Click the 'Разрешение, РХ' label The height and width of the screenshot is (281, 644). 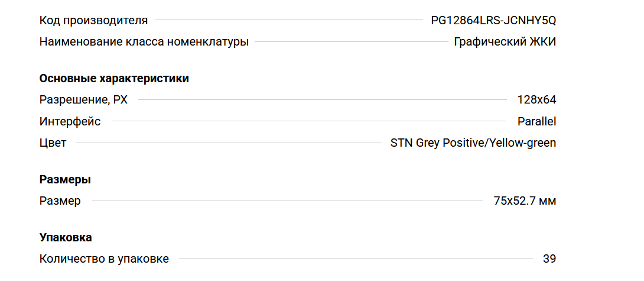coord(83,100)
